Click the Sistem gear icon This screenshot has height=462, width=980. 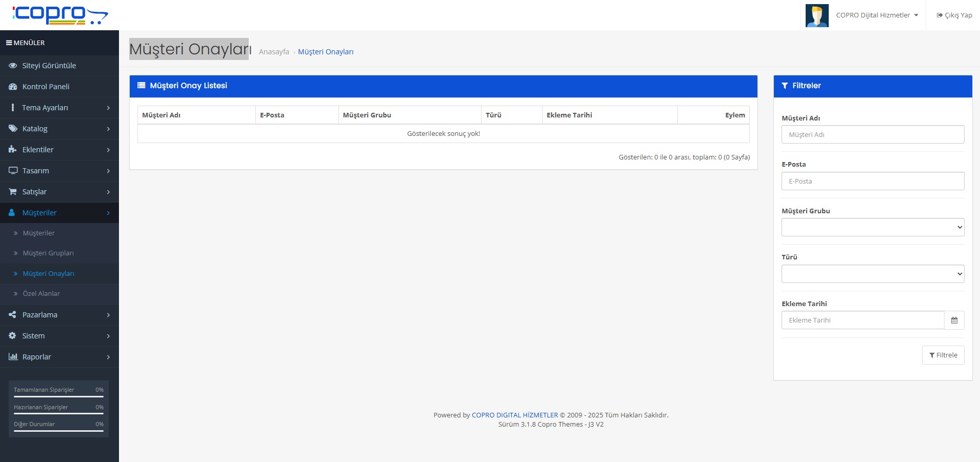click(13, 336)
